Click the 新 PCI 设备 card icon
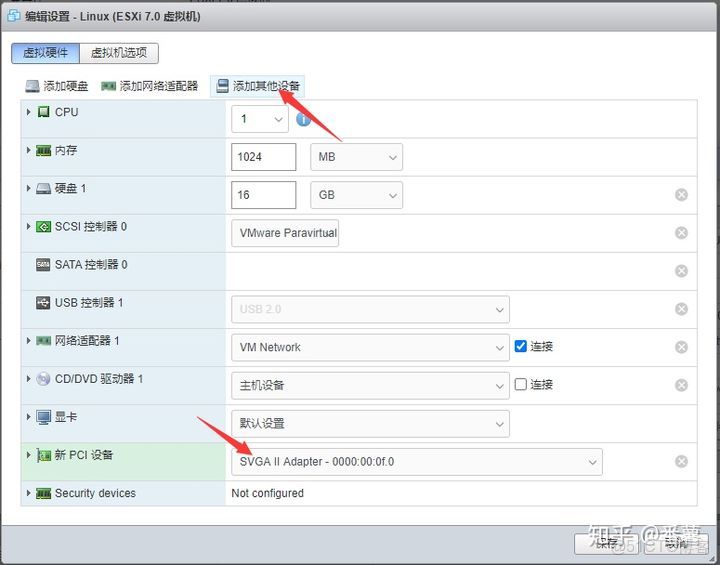Image resolution: width=720 pixels, height=565 pixels. 43,455
